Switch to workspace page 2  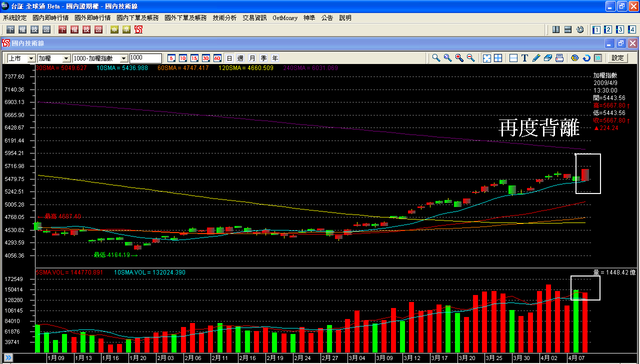[x=608, y=30]
